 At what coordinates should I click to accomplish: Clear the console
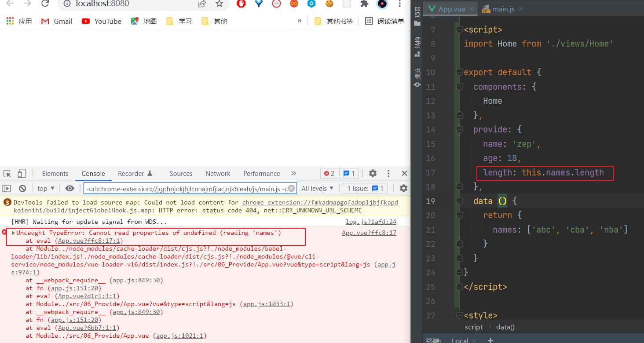point(22,188)
